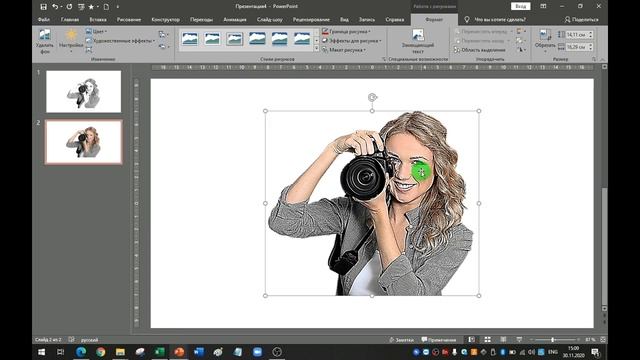Click the spell check icon in the status bar

click(71, 340)
